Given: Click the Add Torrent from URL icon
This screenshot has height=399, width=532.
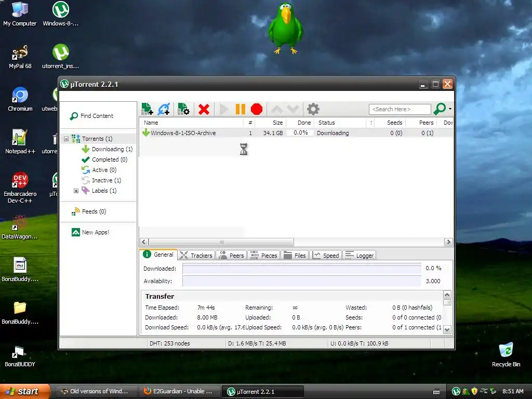Looking at the screenshot, I should [x=164, y=109].
